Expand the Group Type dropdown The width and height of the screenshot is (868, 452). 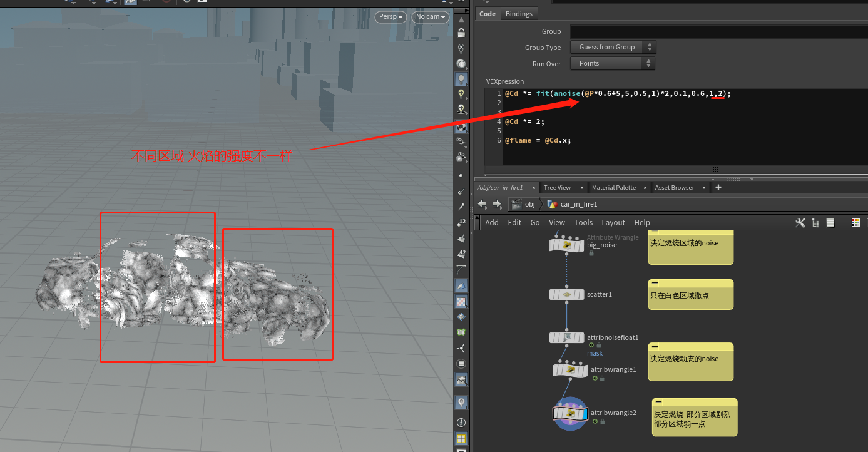click(x=613, y=48)
